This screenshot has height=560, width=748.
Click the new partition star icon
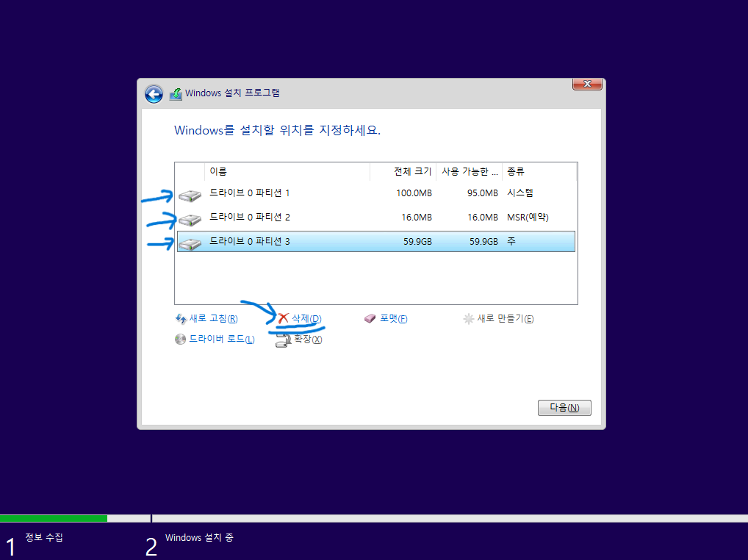coord(469,319)
